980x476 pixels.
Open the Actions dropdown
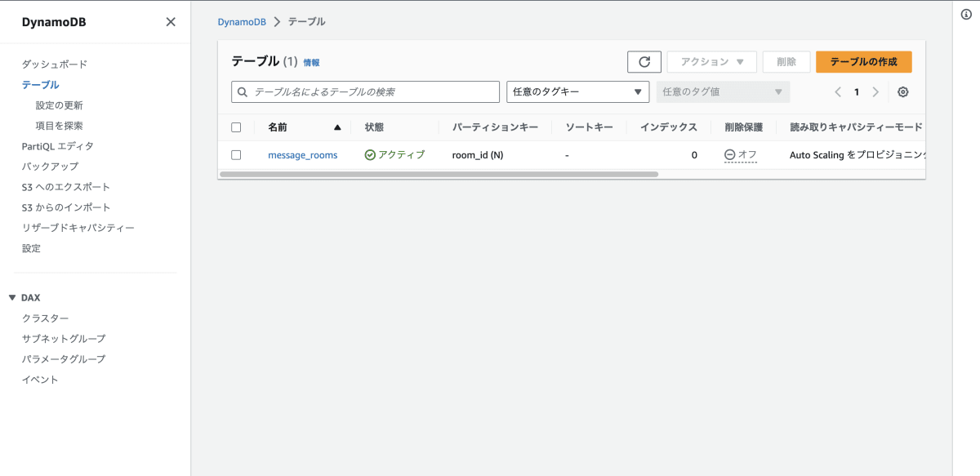click(x=712, y=62)
